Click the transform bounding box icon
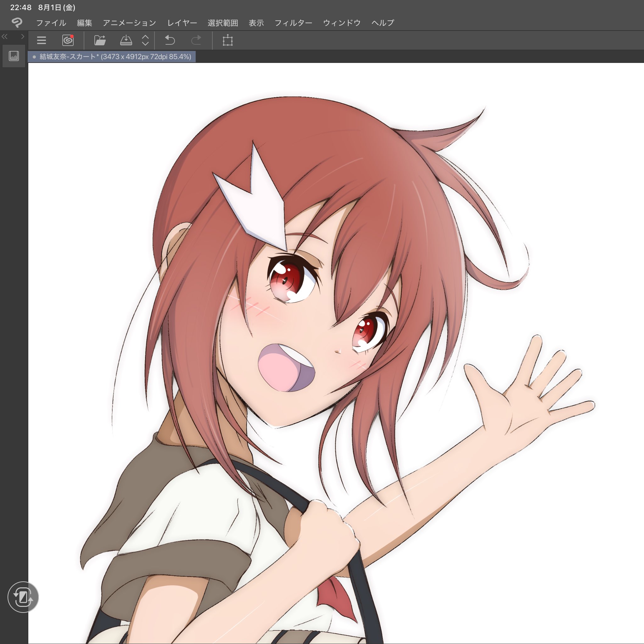644x644 pixels. pyautogui.click(x=228, y=40)
